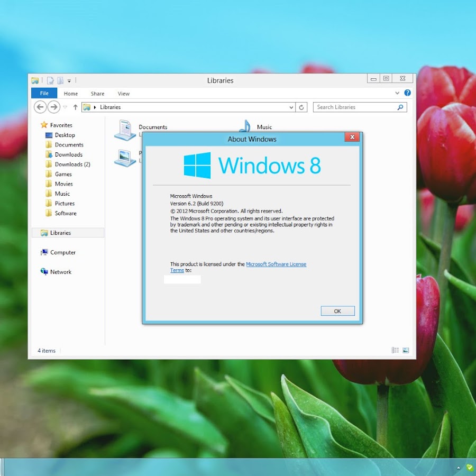Screen dimensions: 476x476
Task: Click 'Version 6.2 (Build 9200)' text
Action: pos(197,204)
